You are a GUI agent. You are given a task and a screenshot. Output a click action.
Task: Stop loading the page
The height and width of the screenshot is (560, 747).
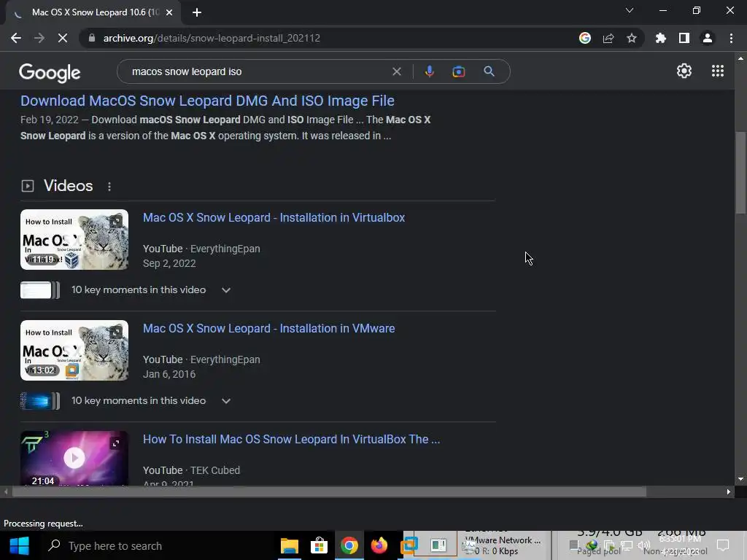click(x=63, y=38)
